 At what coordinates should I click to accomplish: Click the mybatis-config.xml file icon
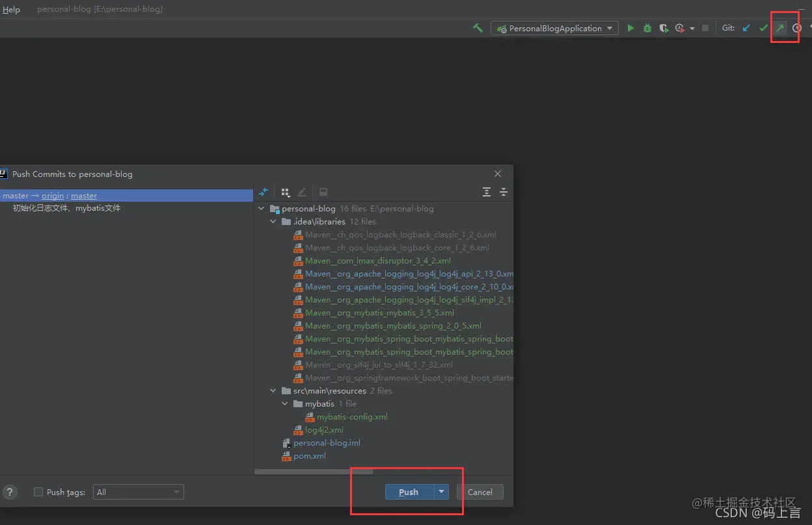coord(310,417)
